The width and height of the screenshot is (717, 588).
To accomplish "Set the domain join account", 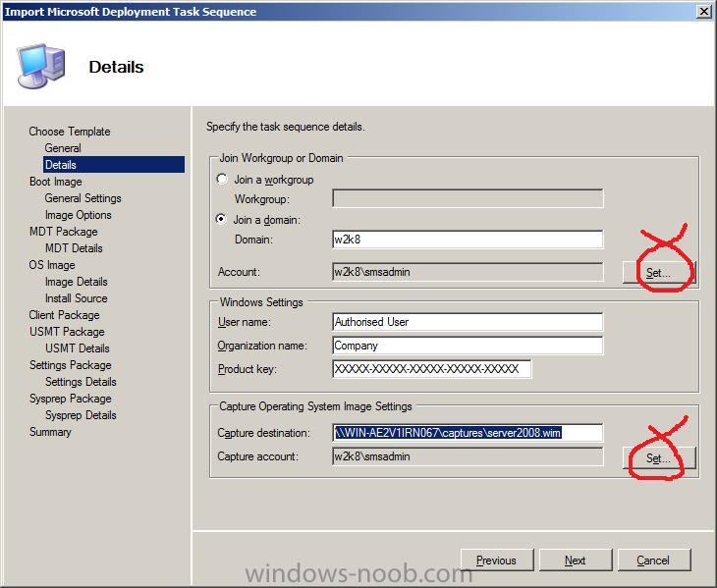I will [x=658, y=273].
